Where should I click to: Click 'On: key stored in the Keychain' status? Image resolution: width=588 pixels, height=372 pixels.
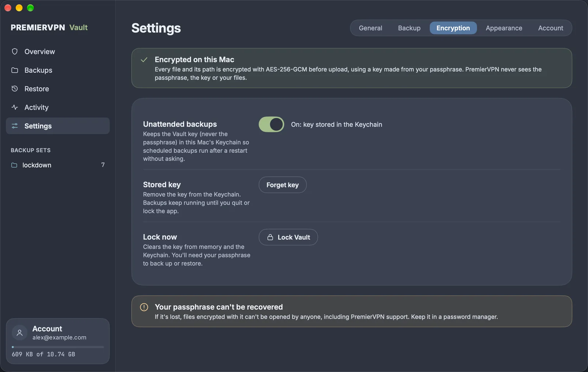point(336,124)
